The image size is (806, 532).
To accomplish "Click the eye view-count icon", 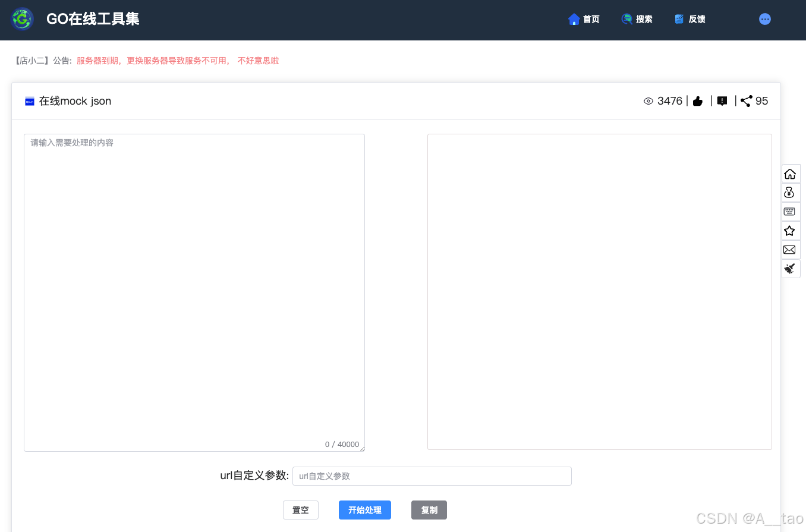I will point(648,101).
